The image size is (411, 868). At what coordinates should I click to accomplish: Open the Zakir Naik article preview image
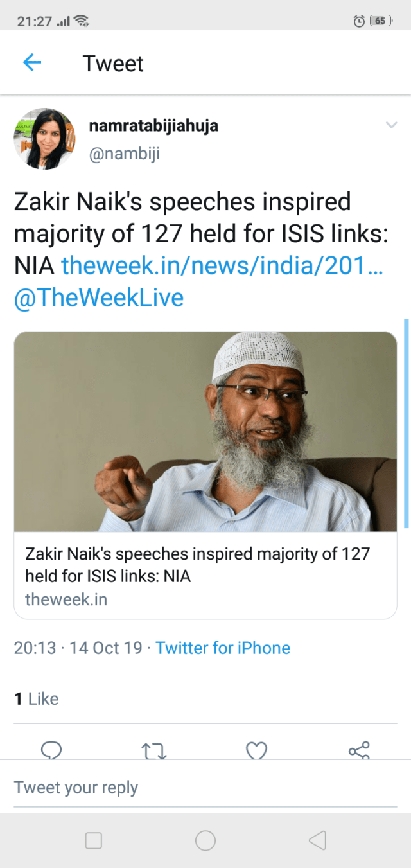click(205, 432)
